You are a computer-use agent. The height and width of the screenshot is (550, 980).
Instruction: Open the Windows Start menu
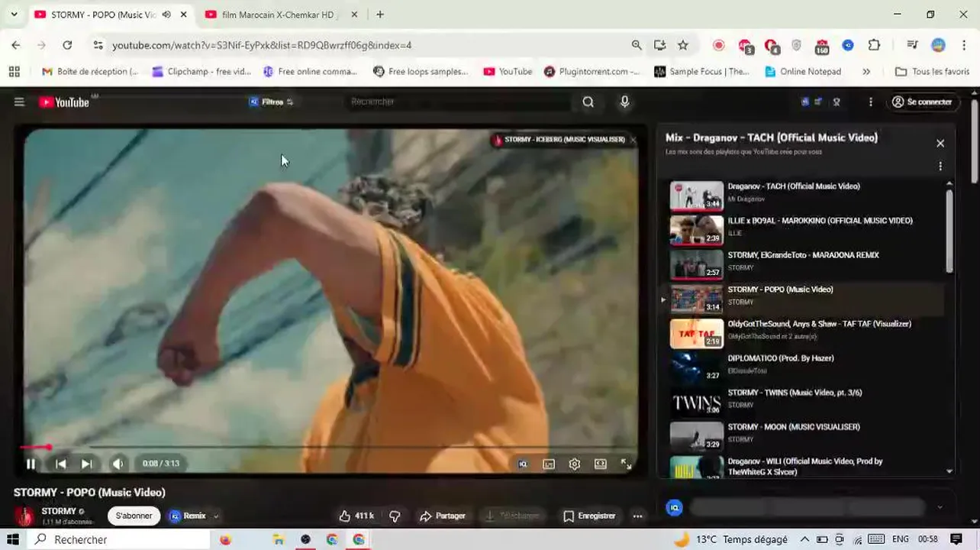tap(13, 539)
